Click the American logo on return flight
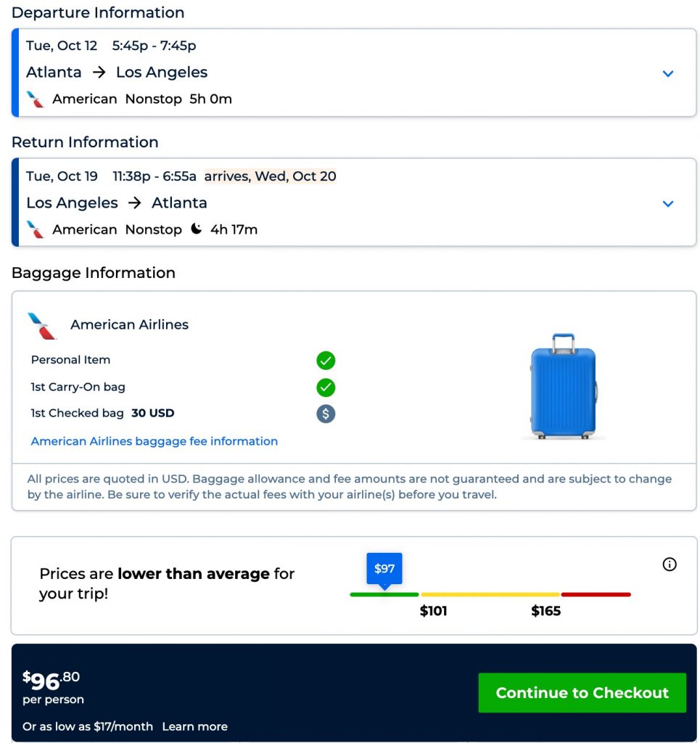 pos(35,230)
